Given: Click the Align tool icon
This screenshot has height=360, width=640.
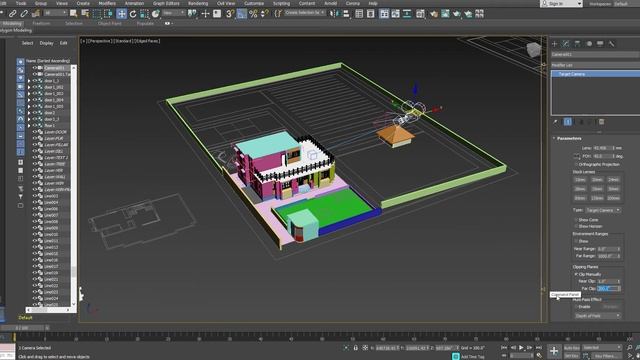Looking at the screenshot, I should click(x=346, y=14).
